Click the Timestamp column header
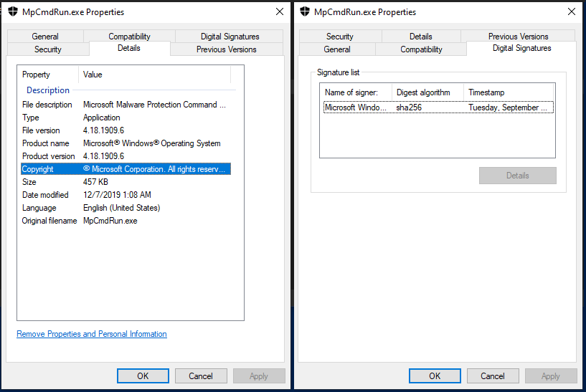 click(509, 92)
